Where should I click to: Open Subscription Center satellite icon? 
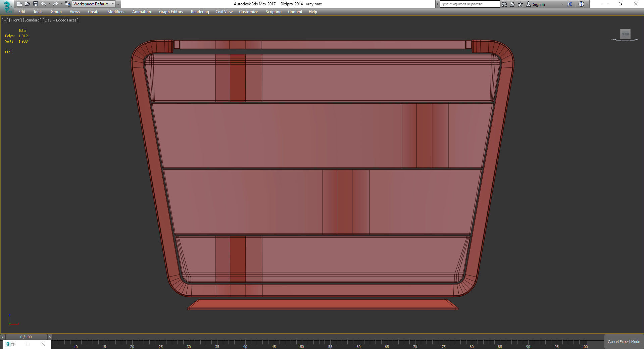pos(512,4)
